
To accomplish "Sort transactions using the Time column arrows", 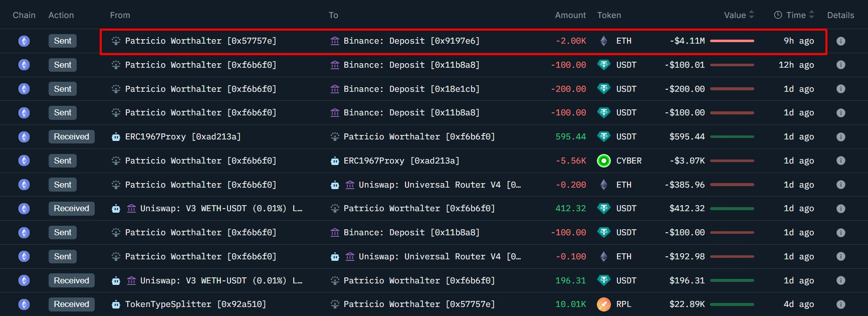I will (x=811, y=15).
